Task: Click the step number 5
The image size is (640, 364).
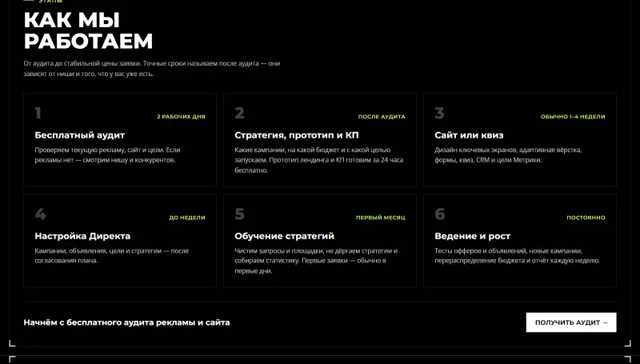Action: click(239, 214)
